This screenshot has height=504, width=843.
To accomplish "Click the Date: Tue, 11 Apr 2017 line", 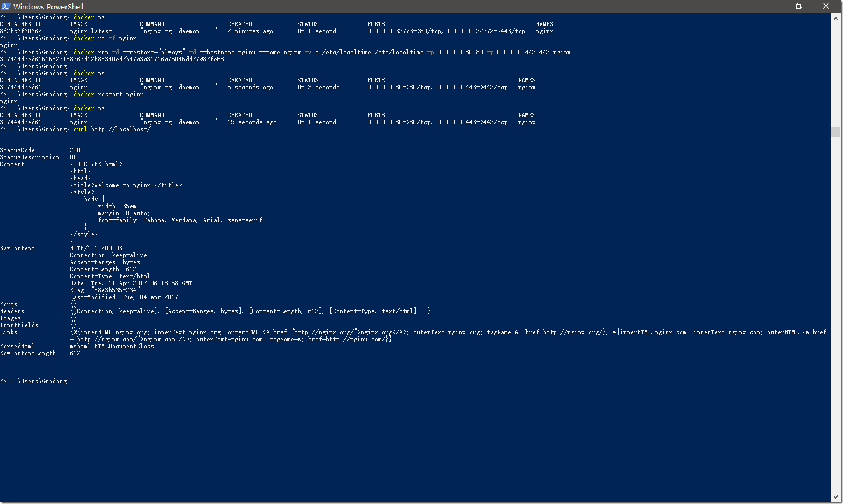I will (x=131, y=283).
